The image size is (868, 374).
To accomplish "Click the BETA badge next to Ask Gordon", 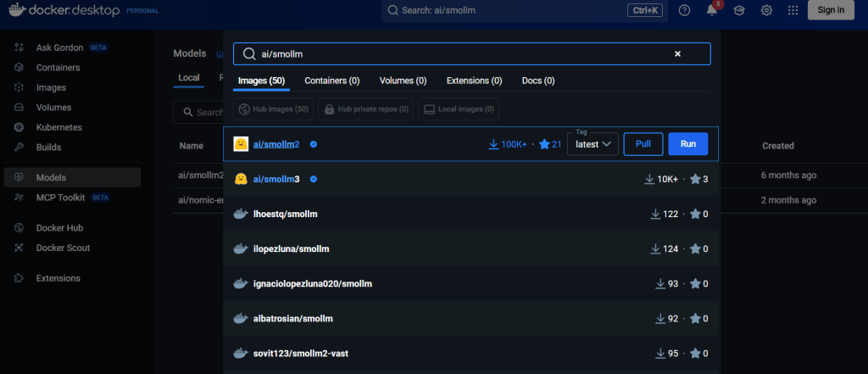I will tap(99, 47).
